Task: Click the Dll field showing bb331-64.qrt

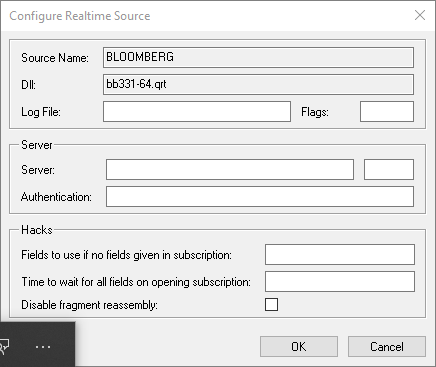Action: (258, 84)
